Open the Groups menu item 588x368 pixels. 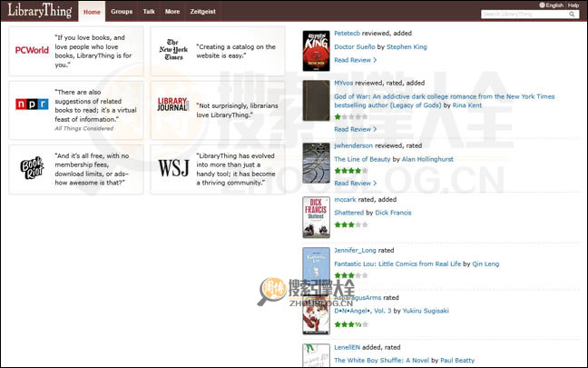point(122,12)
